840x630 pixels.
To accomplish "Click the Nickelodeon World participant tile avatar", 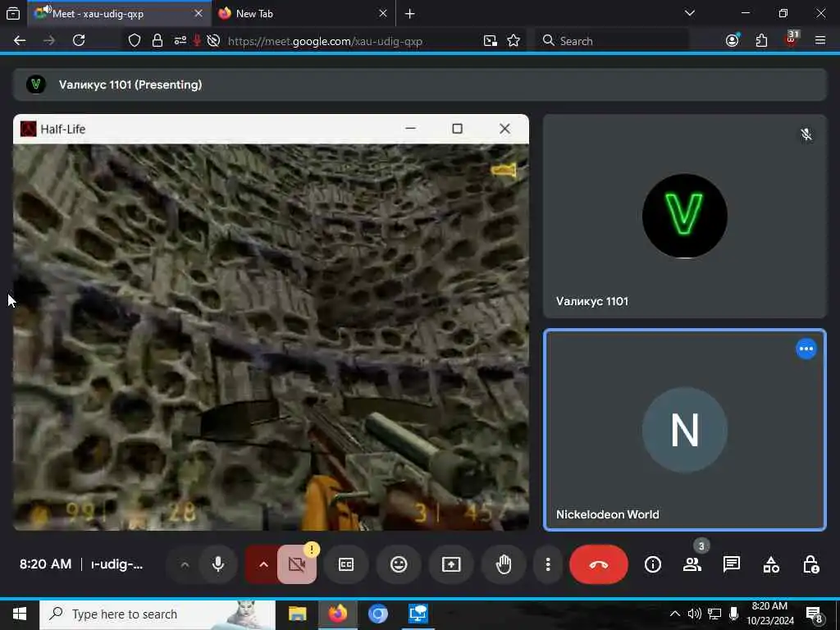I will (685, 430).
